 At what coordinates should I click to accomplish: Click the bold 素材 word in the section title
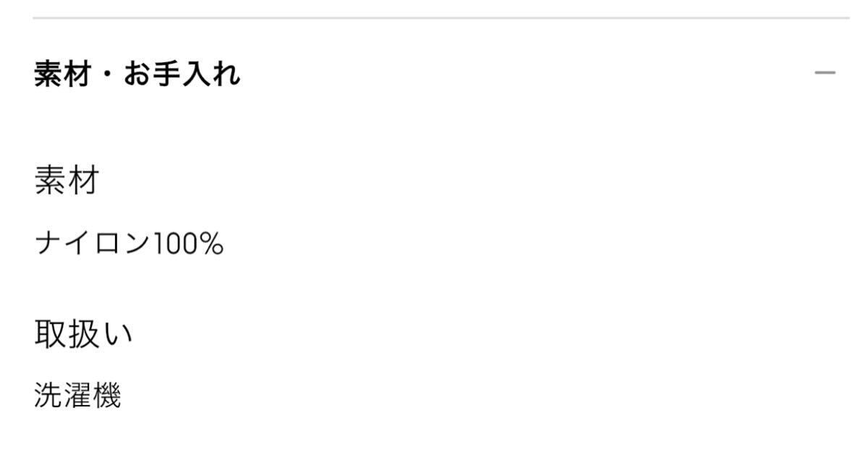tap(62, 74)
